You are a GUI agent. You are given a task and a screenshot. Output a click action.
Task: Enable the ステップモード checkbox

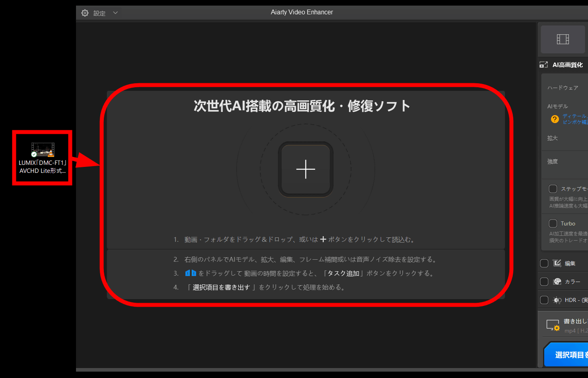(553, 189)
